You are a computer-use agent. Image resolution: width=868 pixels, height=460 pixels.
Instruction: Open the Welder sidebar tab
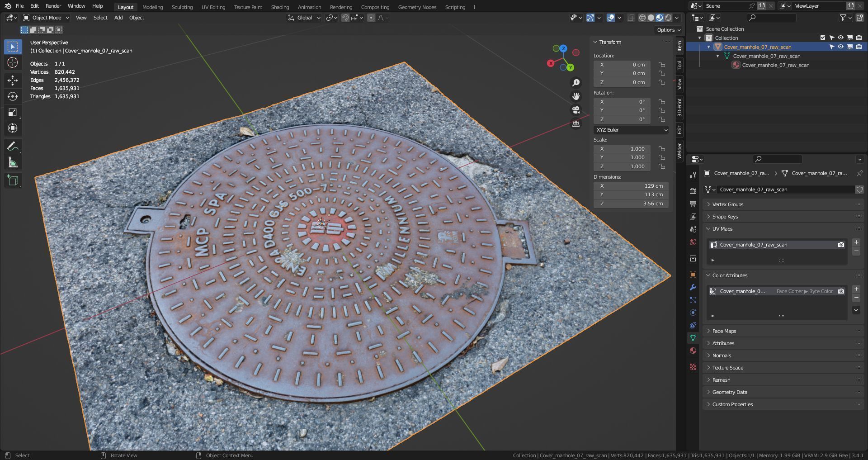click(x=679, y=151)
